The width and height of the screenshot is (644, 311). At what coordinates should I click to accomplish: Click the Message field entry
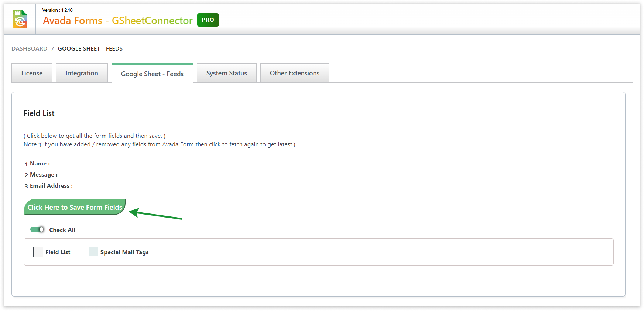coord(41,175)
